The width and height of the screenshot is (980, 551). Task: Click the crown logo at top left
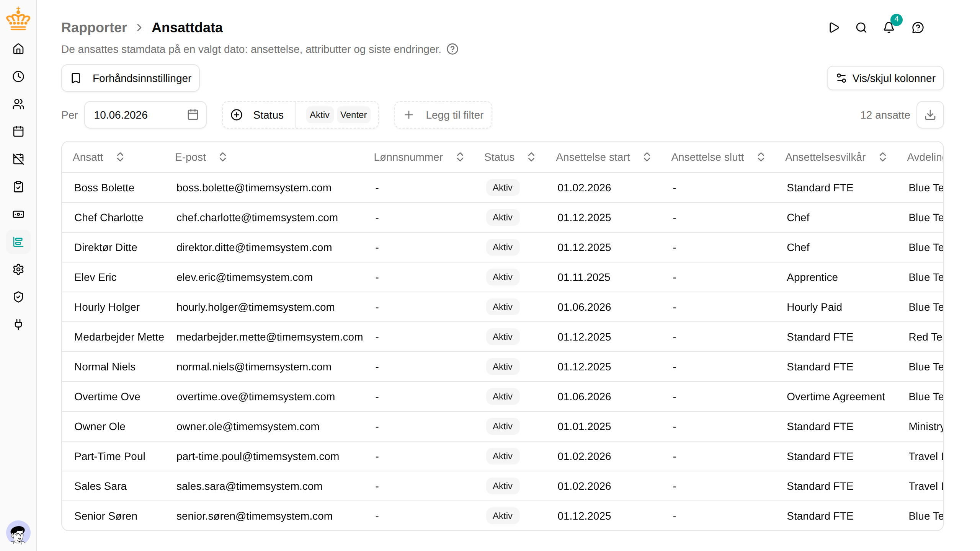coord(18,19)
